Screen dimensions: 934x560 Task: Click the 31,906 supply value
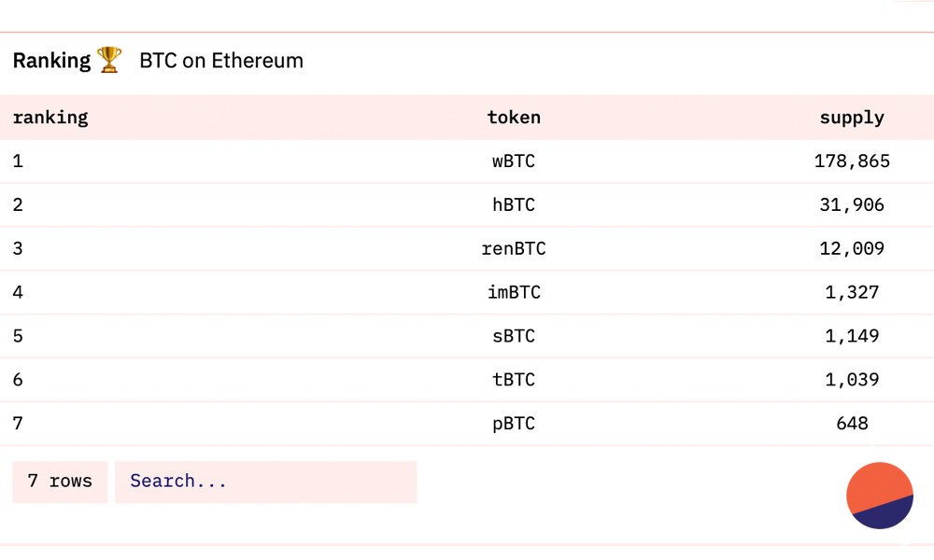click(x=852, y=205)
